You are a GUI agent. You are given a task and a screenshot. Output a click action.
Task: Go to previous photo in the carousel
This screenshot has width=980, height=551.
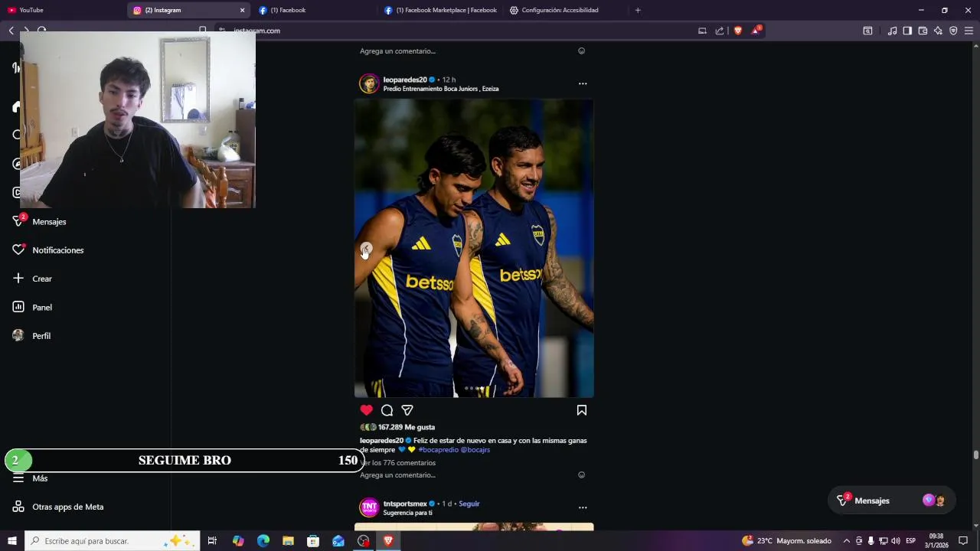[366, 249]
